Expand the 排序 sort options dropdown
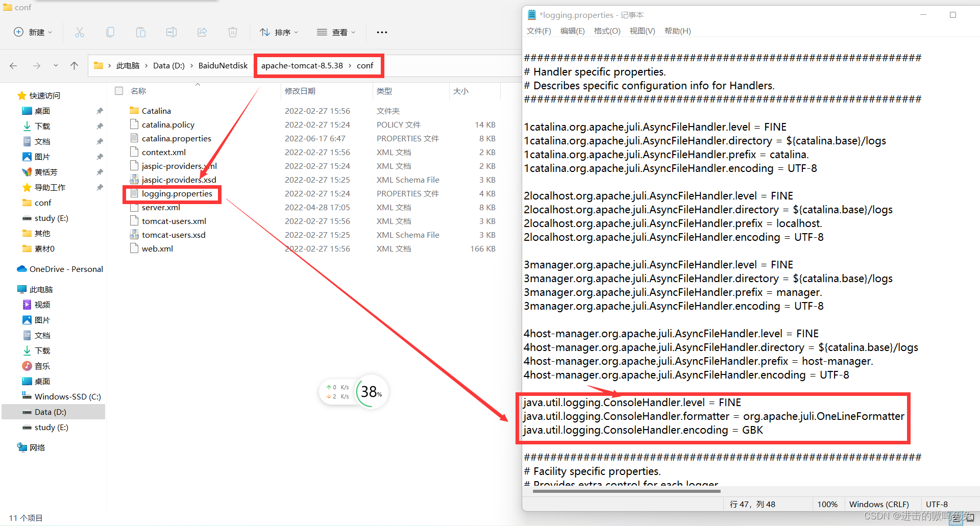Screen dimensions: 980x526 279,32
